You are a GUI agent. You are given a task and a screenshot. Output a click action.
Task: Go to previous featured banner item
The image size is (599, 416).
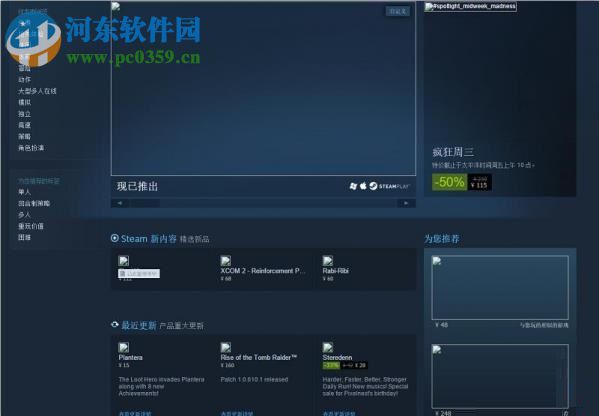(120, 203)
